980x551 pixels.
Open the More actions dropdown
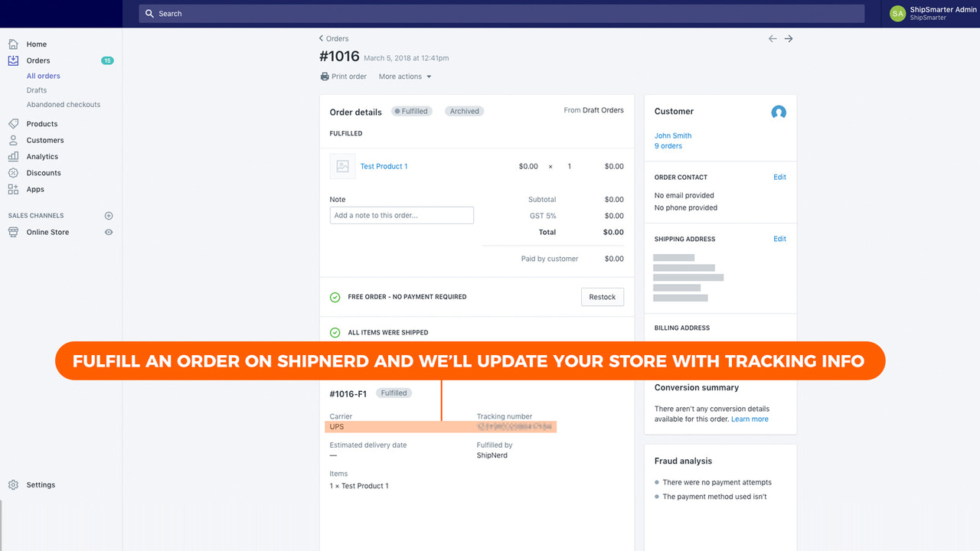coord(404,76)
